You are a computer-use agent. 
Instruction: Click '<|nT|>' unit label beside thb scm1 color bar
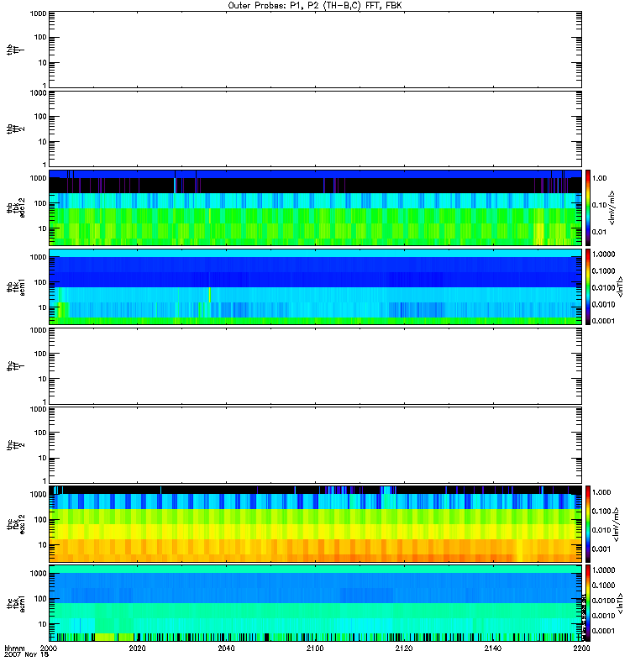point(620,286)
